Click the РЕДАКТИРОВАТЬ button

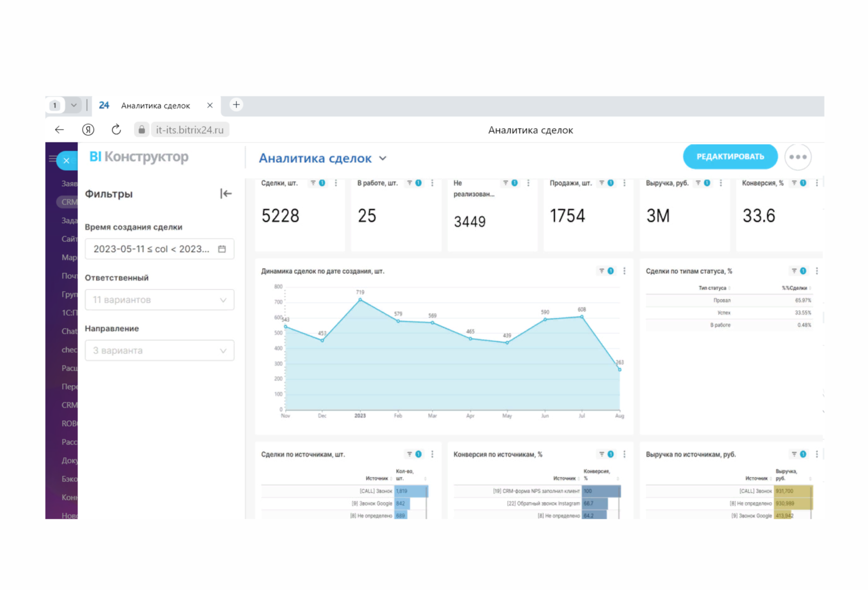pos(730,157)
